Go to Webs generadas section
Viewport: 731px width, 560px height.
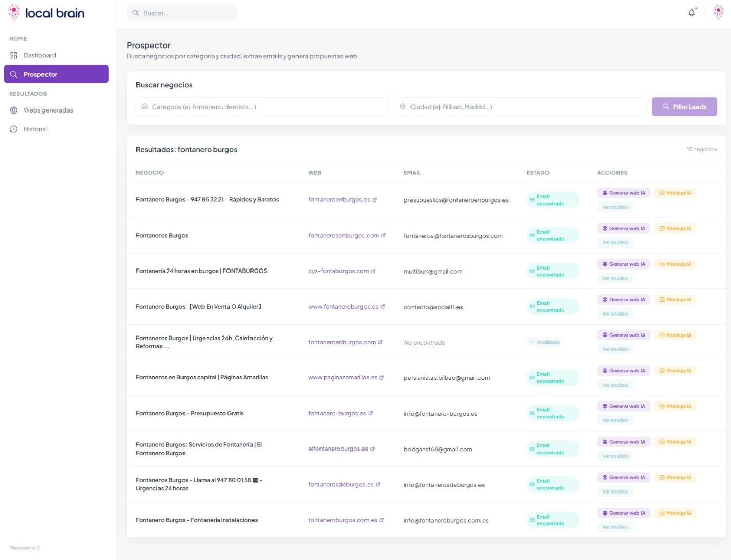click(x=48, y=110)
